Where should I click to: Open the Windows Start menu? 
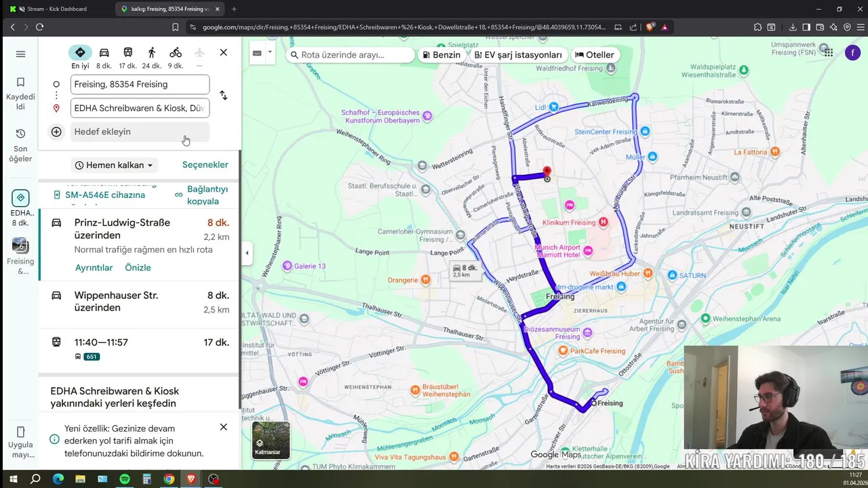point(13,479)
